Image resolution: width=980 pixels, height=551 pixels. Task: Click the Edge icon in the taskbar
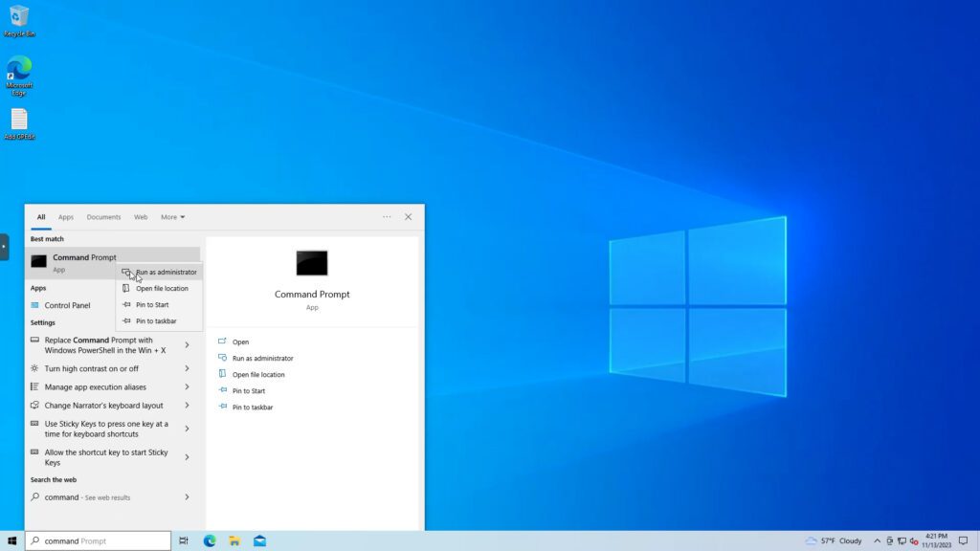click(x=210, y=540)
